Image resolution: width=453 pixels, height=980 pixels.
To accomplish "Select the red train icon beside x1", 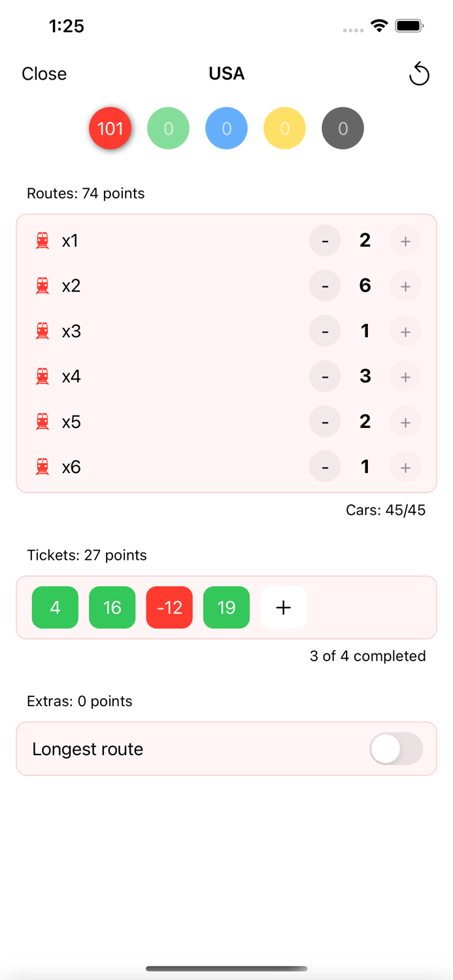I will 42,240.
